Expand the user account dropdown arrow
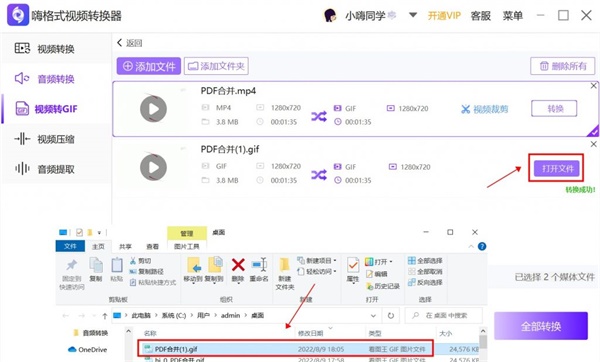 pyautogui.click(x=413, y=15)
